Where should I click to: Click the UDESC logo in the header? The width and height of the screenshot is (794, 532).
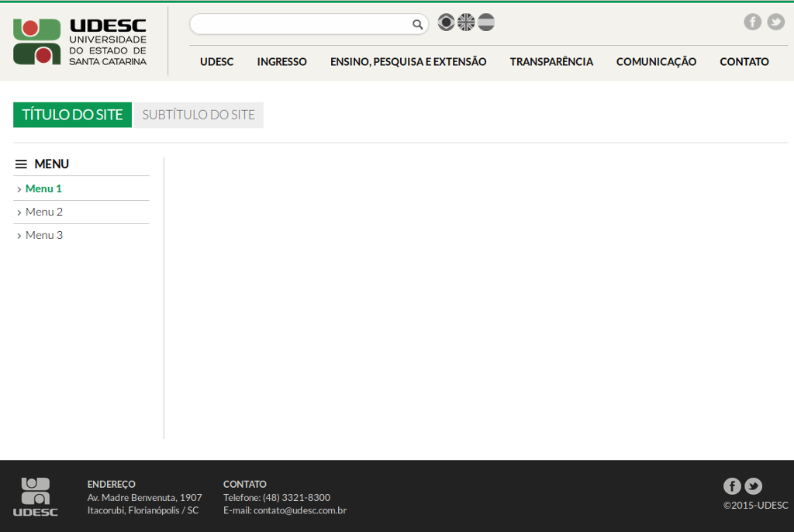79,42
